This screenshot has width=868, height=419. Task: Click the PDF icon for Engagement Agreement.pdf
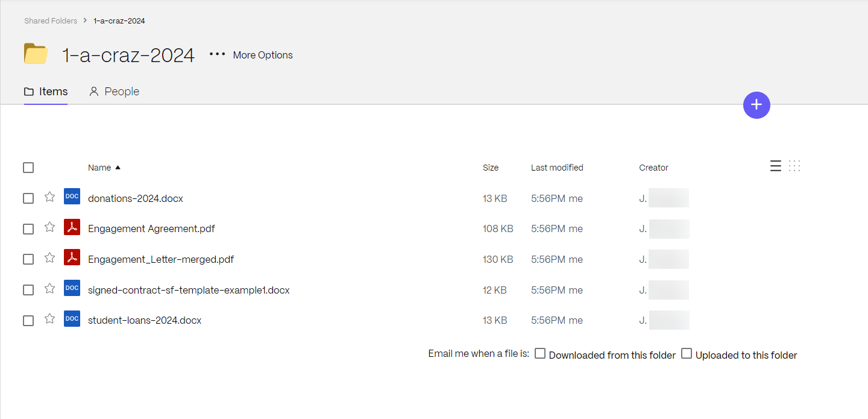coord(72,227)
